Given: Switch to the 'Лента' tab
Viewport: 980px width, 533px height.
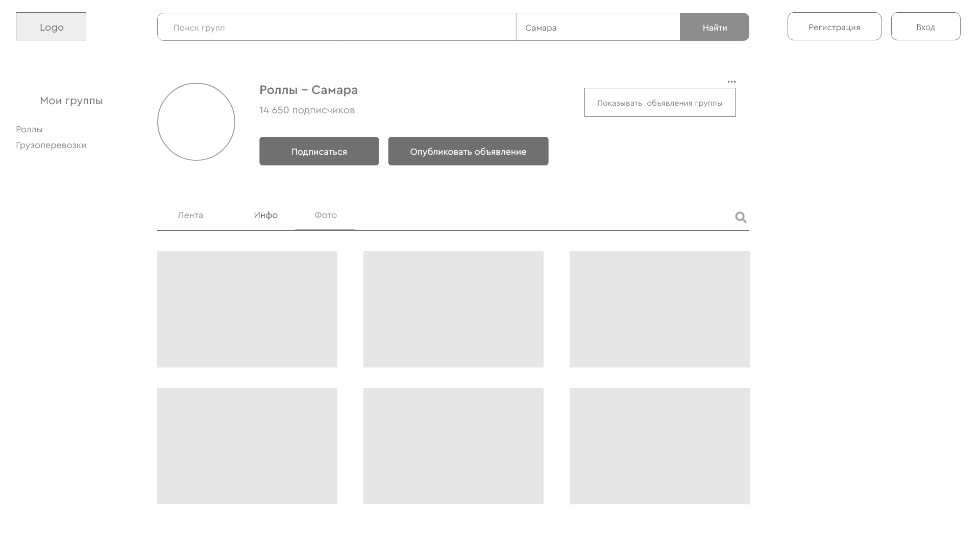Looking at the screenshot, I should click(190, 215).
